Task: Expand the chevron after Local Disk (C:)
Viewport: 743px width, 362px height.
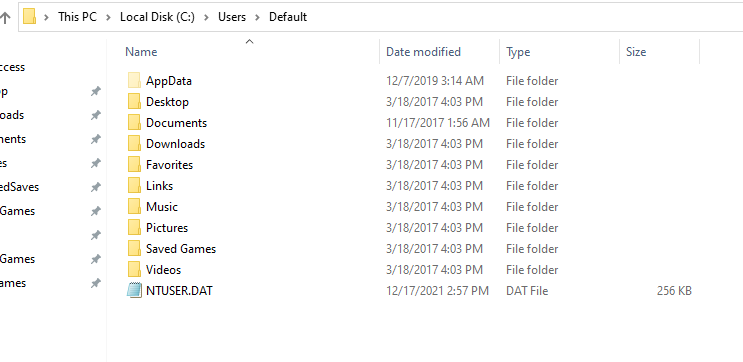Action: [x=207, y=18]
